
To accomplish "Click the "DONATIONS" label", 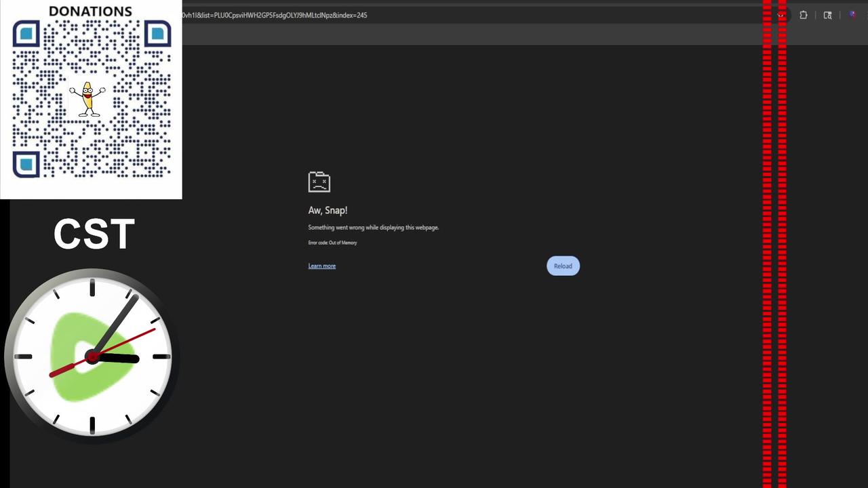I will pyautogui.click(x=90, y=11).
